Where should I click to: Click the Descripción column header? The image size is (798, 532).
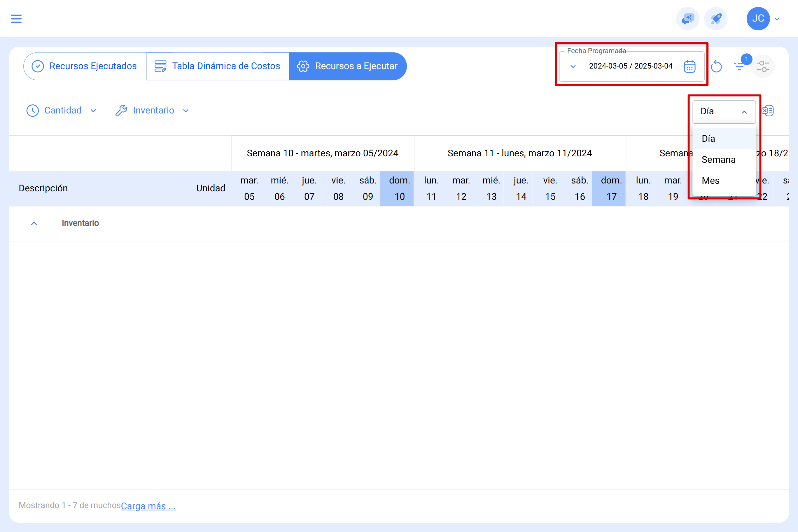pyautogui.click(x=43, y=188)
